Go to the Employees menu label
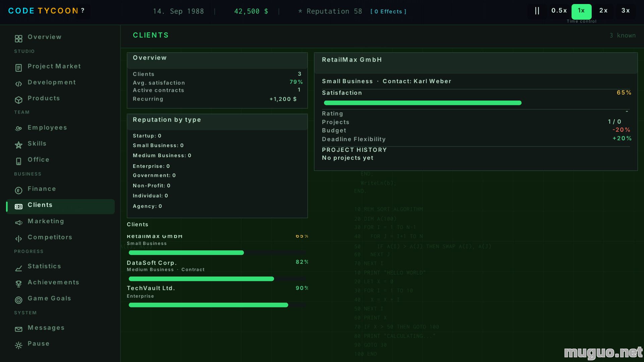This screenshot has width=644, height=362. tap(47, 128)
